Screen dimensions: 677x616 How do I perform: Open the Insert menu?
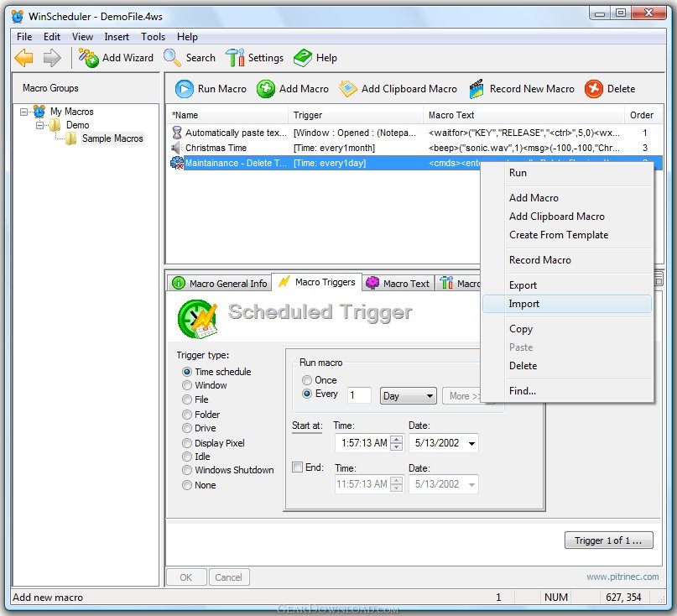(x=117, y=37)
